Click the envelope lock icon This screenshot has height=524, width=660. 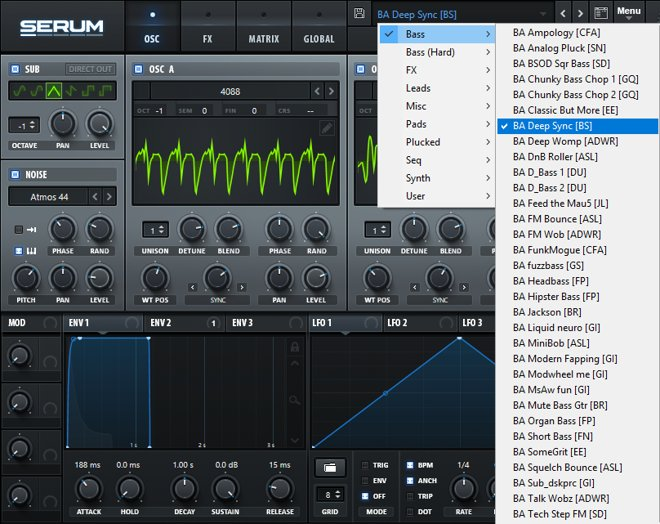pos(294,347)
